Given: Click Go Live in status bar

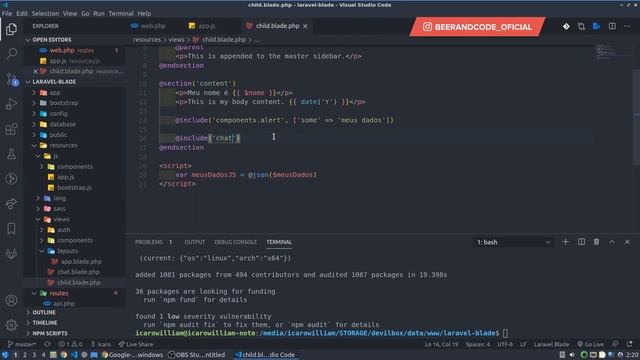Looking at the screenshot, I should pyautogui.click(x=590, y=344).
